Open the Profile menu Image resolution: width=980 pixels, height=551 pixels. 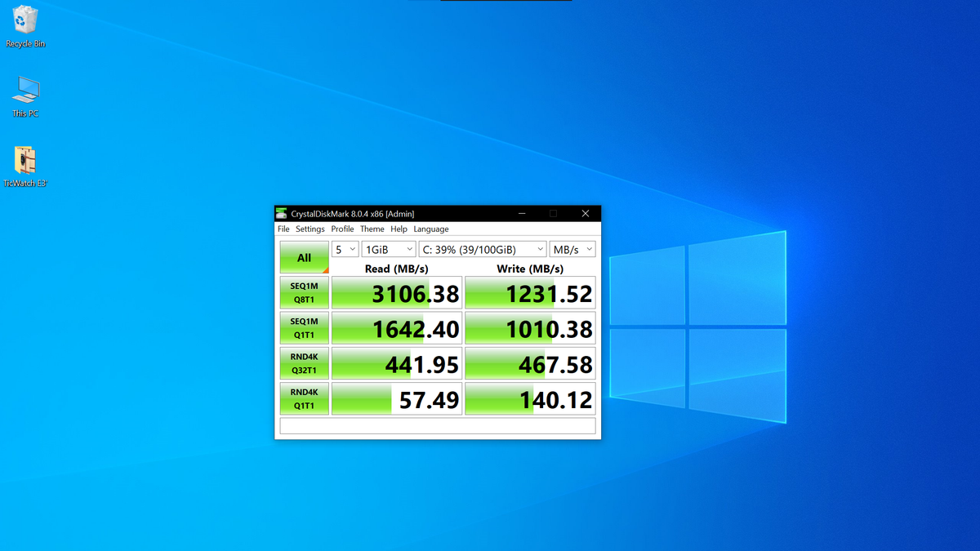pyautogui.click(x=342, y=229)
